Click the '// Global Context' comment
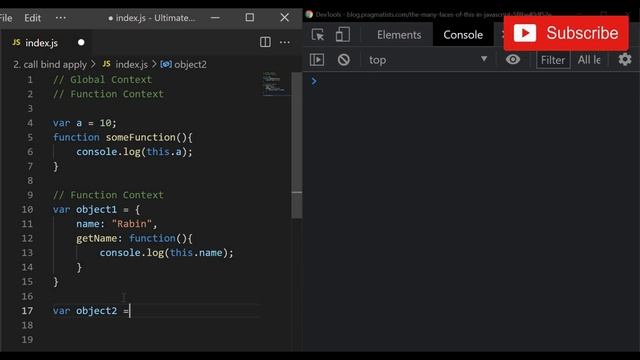This screenshot has width=640, height=360. (102, 80)
